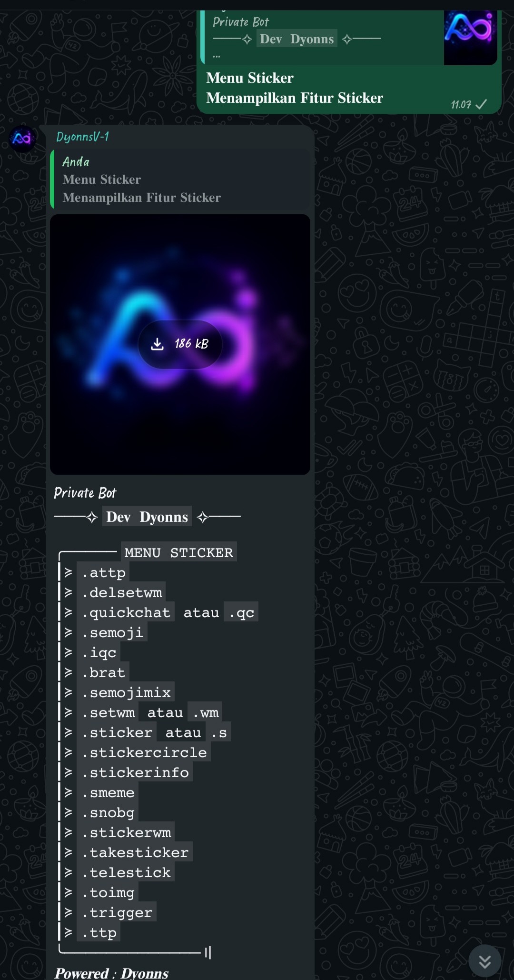Tap the .qc shortcut command
The image size is (514, 980).
241,612
